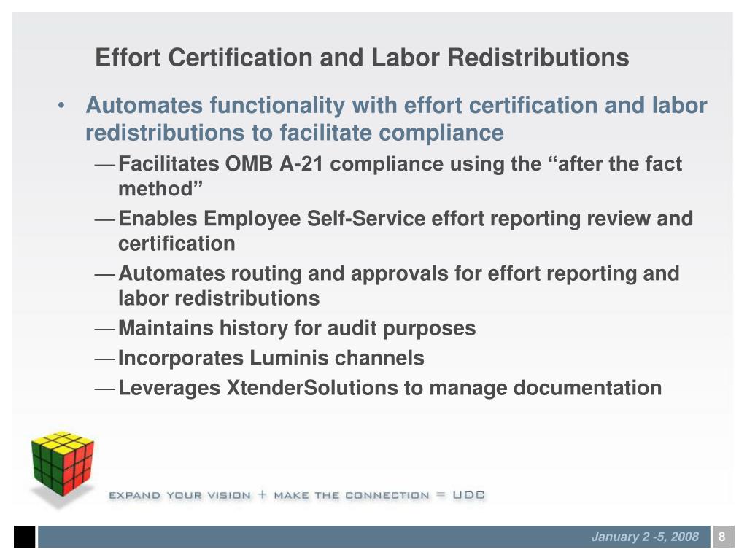Click the slide number 8 box
This screenshot has height=560, width=747.
click(x=723, y=537)
